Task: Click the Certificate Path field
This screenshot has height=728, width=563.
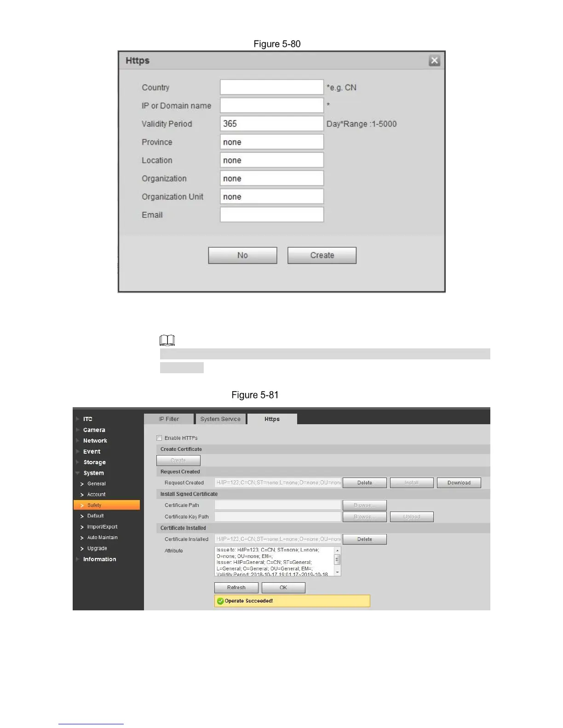Action: (278, 505)
